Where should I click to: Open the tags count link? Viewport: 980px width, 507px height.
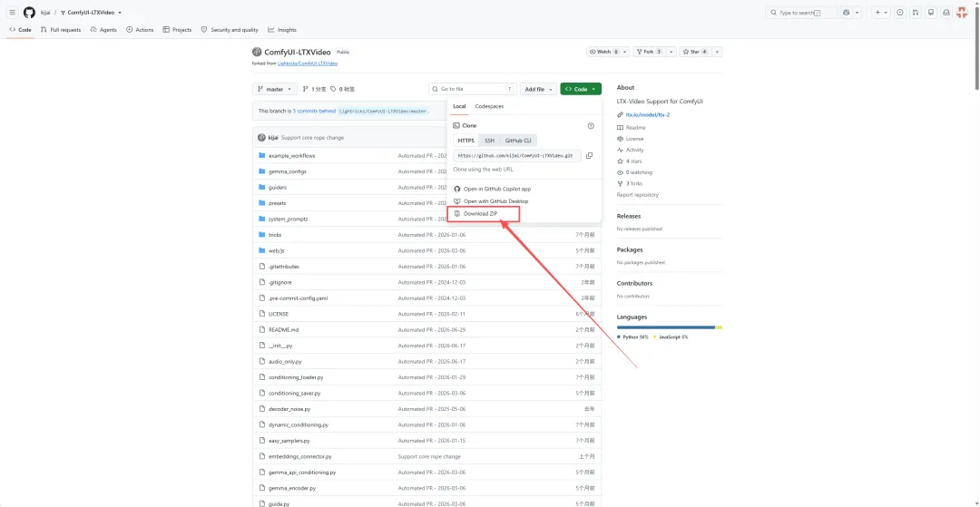(342, 89)
